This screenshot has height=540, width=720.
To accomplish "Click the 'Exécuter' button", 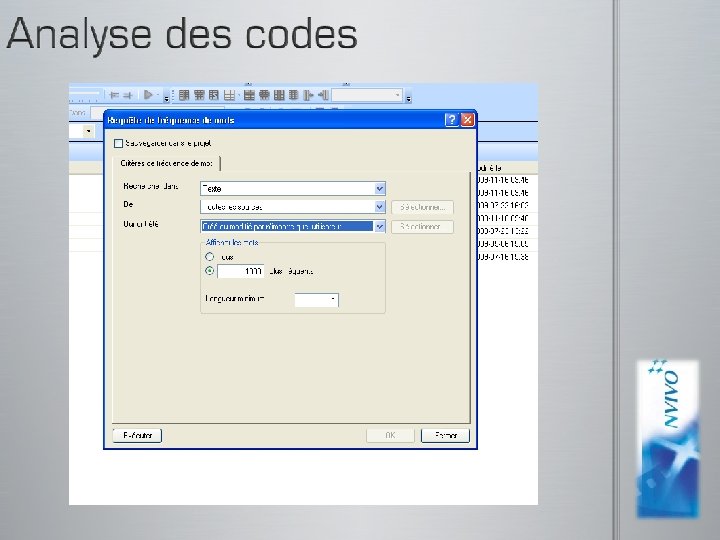I will (137, 435).
